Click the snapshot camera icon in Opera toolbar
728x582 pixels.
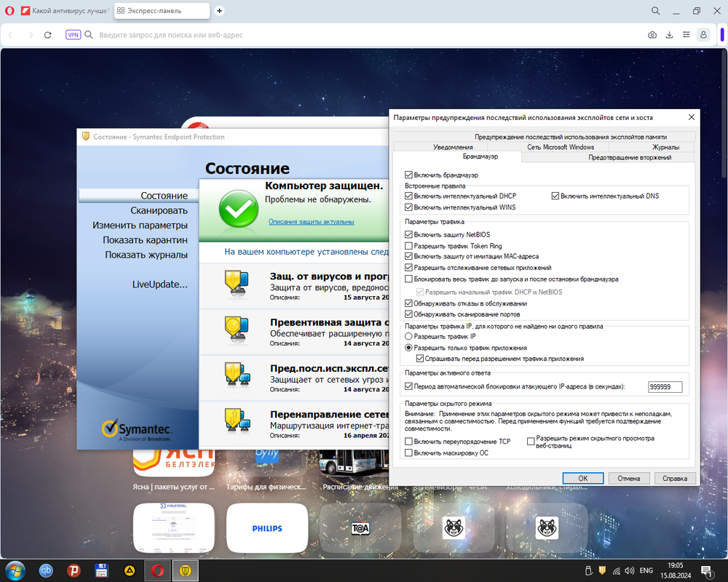(652, 35)
